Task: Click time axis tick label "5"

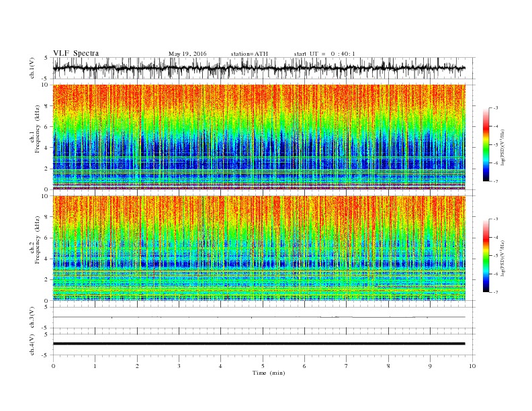Action: [x=263, y=366]
